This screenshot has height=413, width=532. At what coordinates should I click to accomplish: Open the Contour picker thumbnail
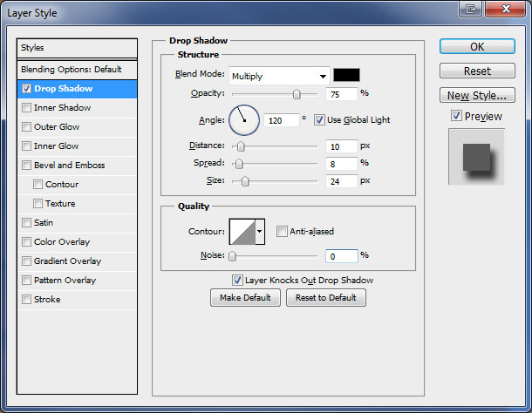coord(242,232)
